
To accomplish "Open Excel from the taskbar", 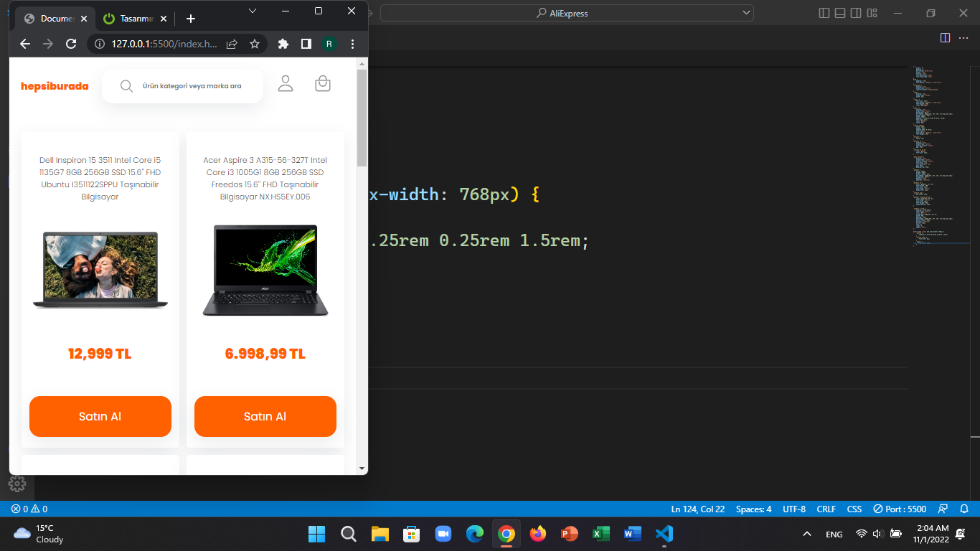I will click(x=600, y=534).
